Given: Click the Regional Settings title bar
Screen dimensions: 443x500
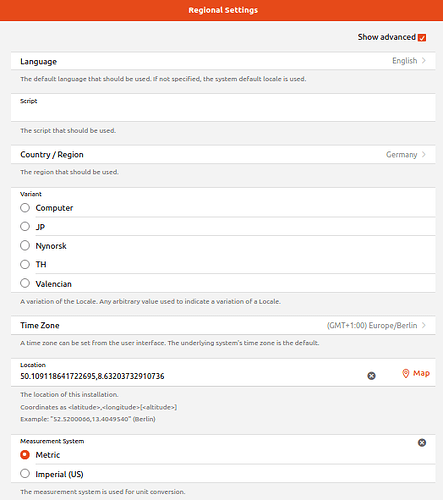Looking at the screenshot, I should coord(221,10).
